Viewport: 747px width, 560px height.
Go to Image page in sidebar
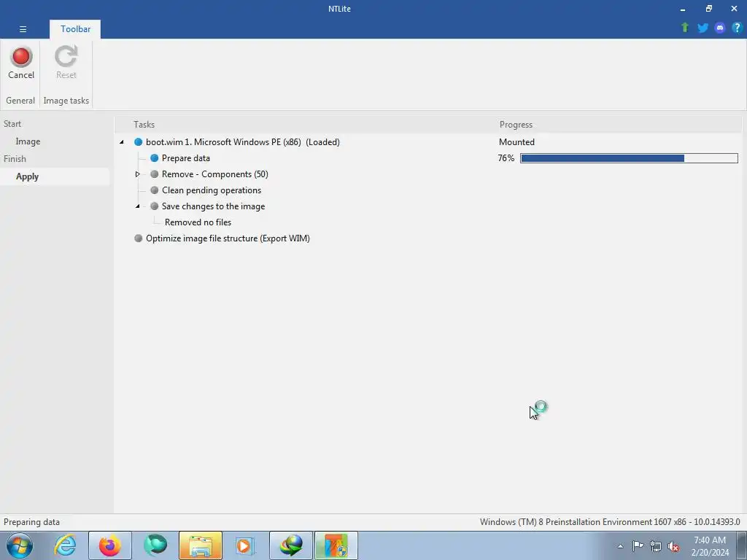pos(28,141)
